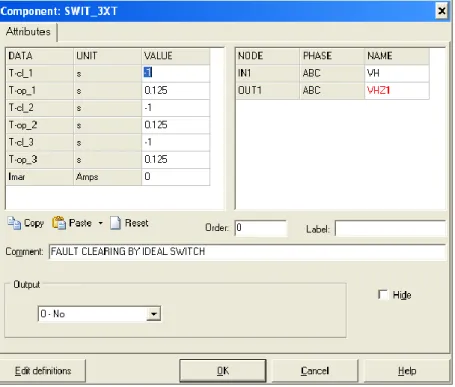Click the Reset page icon
Screen dimensions: 455x387
tap(115, 223)
